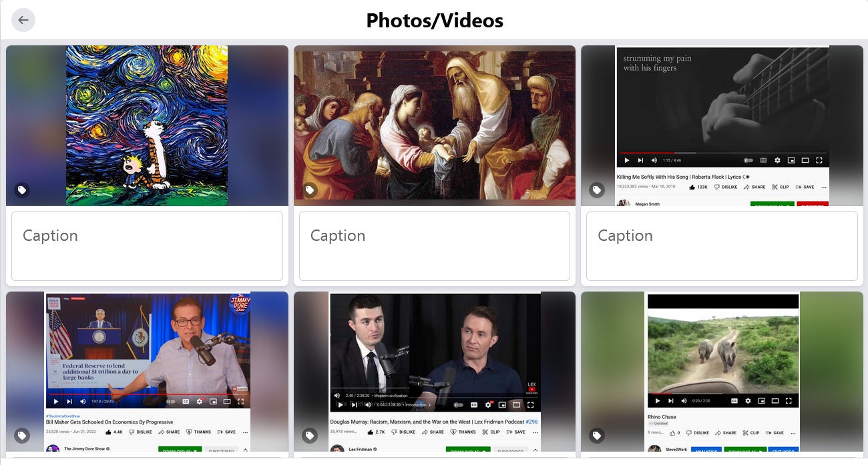Tag the Killing Me Softly screenshot

pyautogui.click(x=597, y=190)
